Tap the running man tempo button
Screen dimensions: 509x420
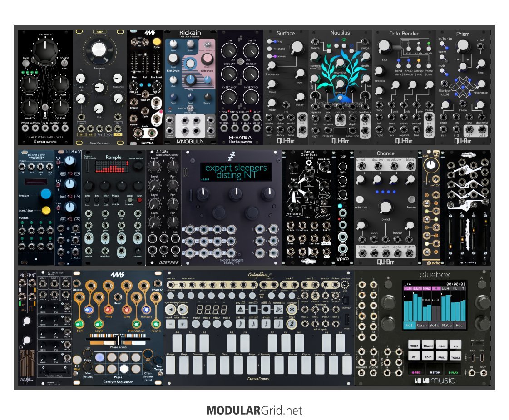[x=292, y=323]
